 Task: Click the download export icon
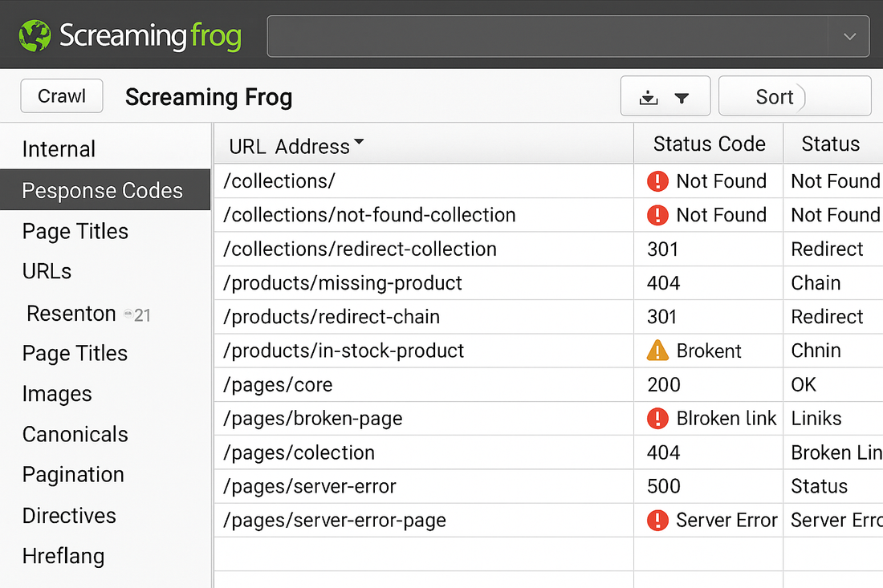coord(649,98)
